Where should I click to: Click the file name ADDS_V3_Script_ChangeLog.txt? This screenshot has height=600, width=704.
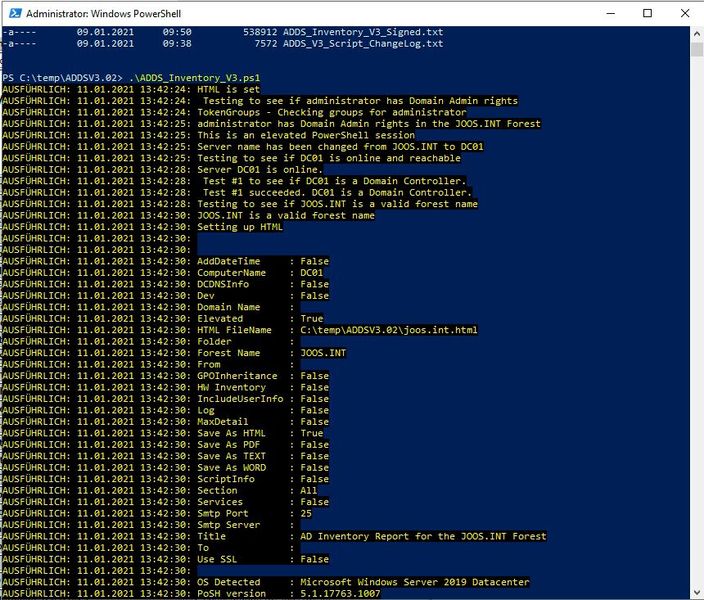[363, 44]
